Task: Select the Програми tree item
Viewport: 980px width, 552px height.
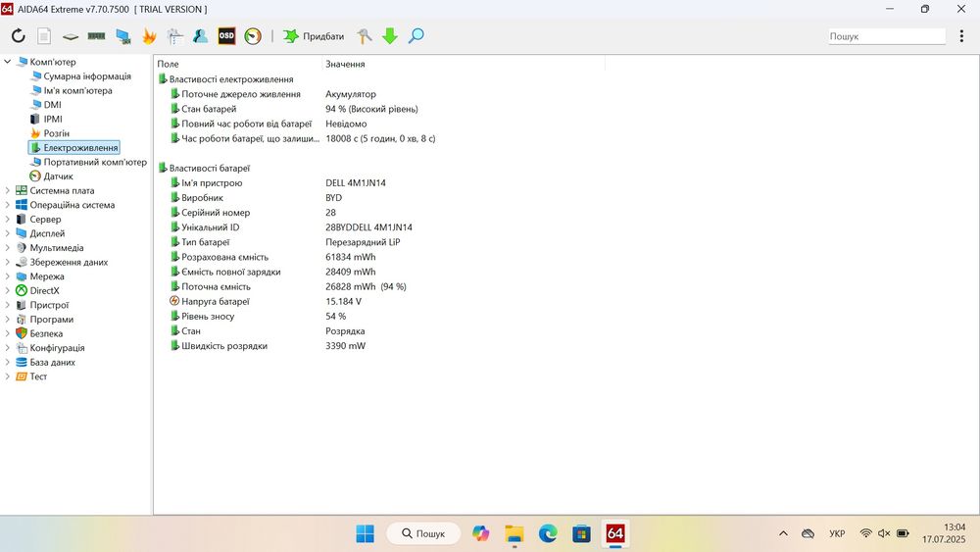Action: (45, 320)
